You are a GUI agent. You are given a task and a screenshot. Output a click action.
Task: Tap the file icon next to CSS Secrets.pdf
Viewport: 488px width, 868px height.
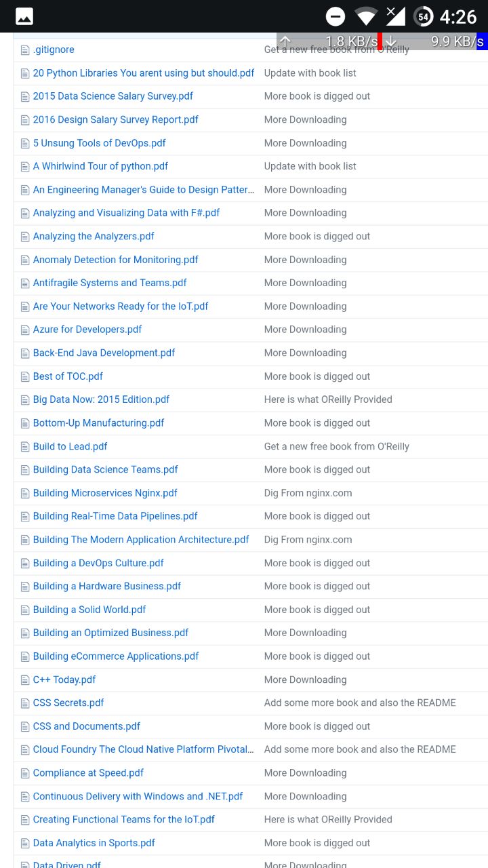pos(25,703)
